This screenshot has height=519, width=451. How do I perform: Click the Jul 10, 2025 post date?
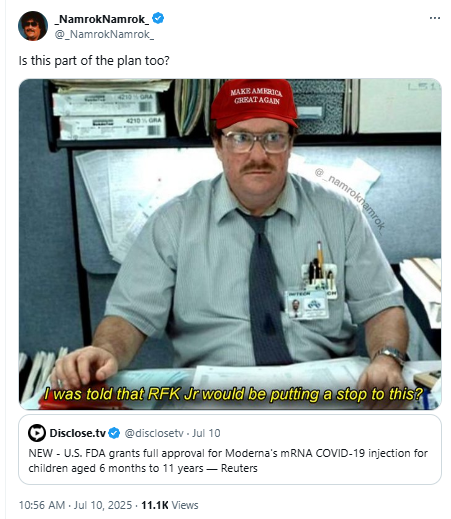pos(103,505)
